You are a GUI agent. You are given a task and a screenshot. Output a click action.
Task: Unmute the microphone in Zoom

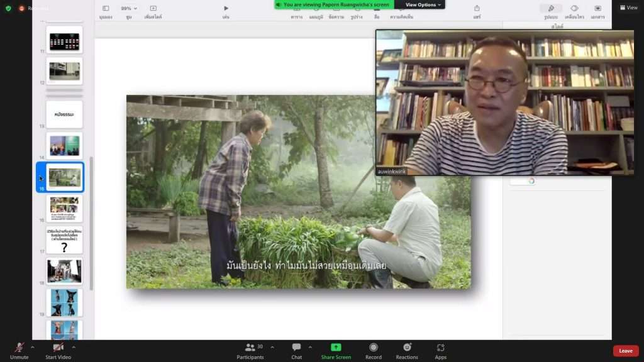(x=19, y=351)
